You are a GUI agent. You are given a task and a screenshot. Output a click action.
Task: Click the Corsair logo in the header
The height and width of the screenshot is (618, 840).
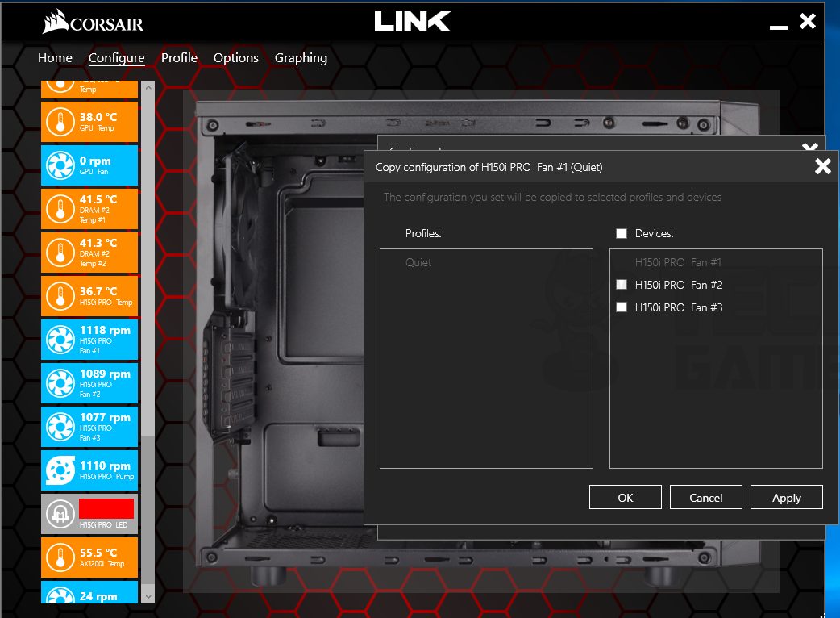tap(94, 22)
